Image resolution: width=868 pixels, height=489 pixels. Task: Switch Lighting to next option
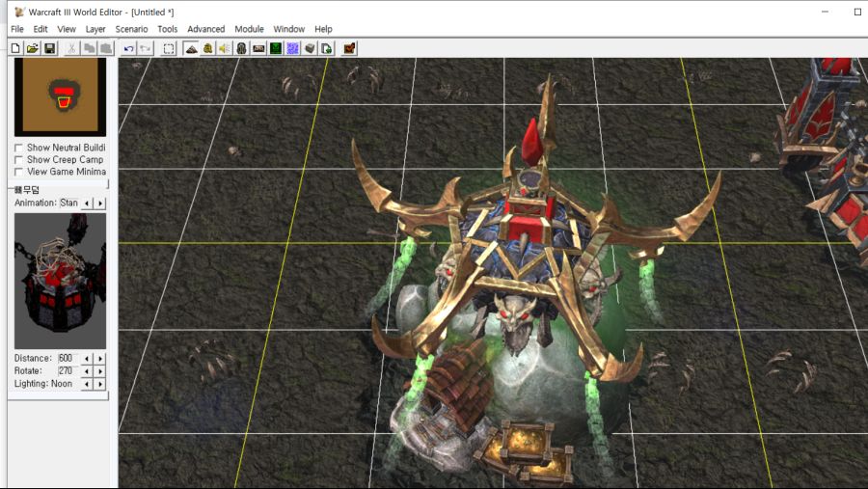99,384
